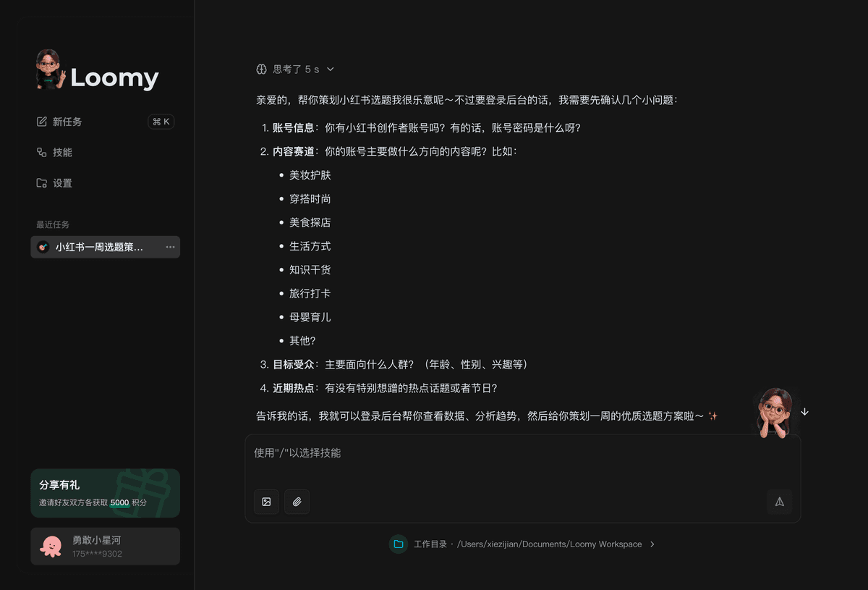Collapse the 思考了 5 s reasoning section
The height and width of the screenshot is (590, 868).
coord(330,69)
